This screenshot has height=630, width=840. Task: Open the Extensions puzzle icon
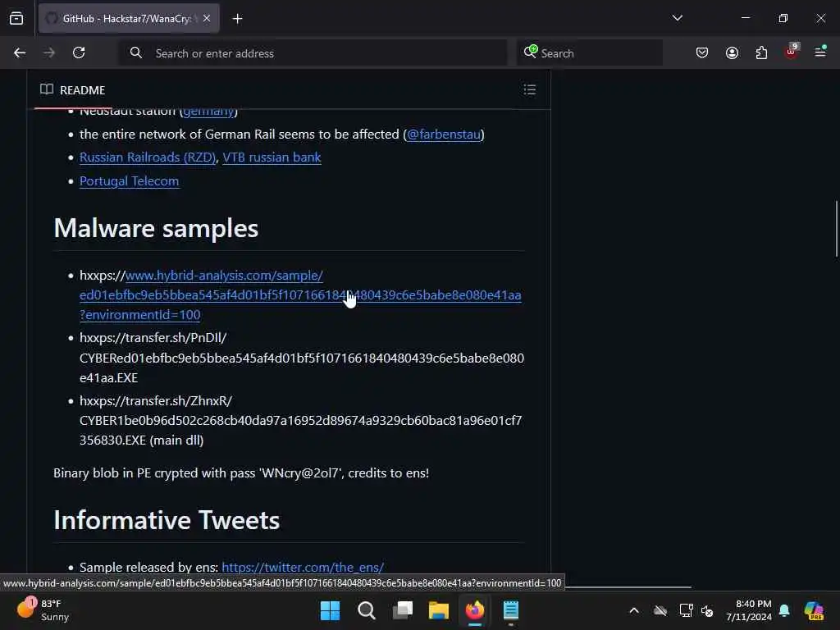[761, 53]
